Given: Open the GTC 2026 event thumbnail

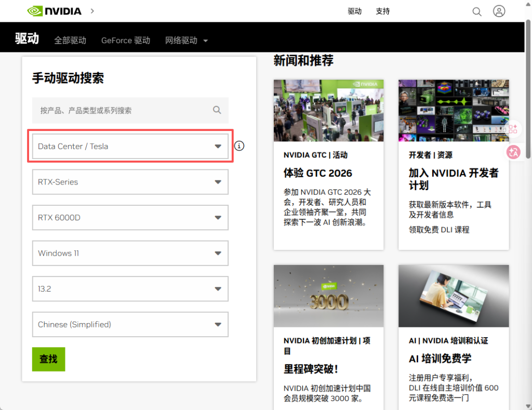Looking at the screenshot, I should click(328, 110).
